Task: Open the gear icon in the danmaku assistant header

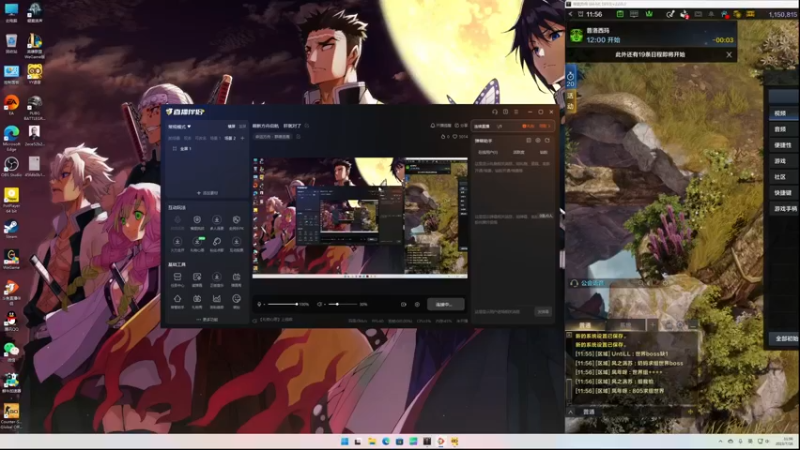Action: (x=538, y=140)
